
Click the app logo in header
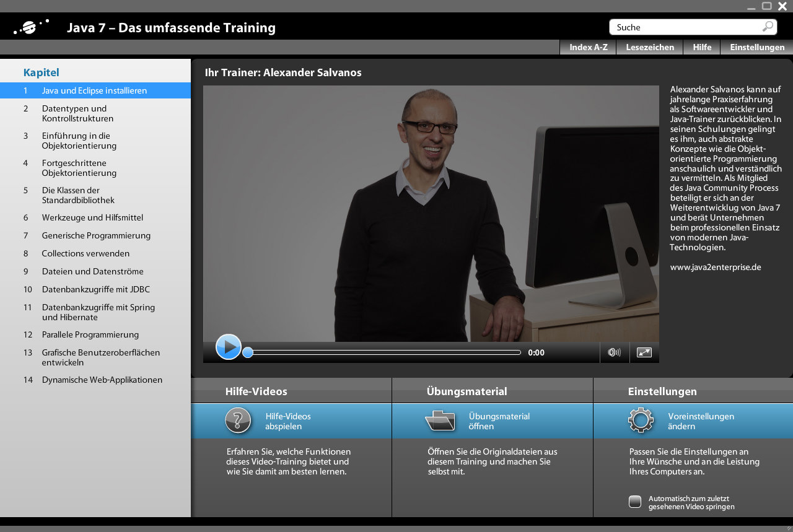31,27
